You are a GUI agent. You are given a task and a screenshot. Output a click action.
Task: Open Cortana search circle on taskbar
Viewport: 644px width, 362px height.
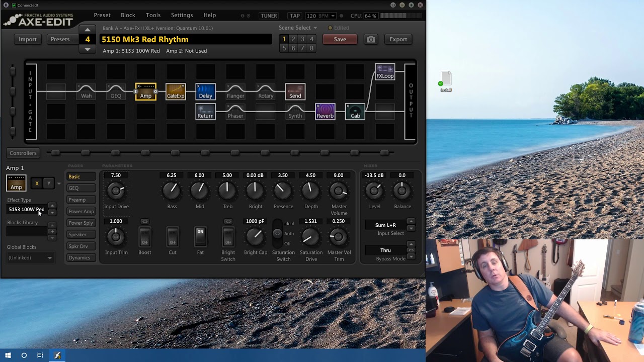pos(24,355)
